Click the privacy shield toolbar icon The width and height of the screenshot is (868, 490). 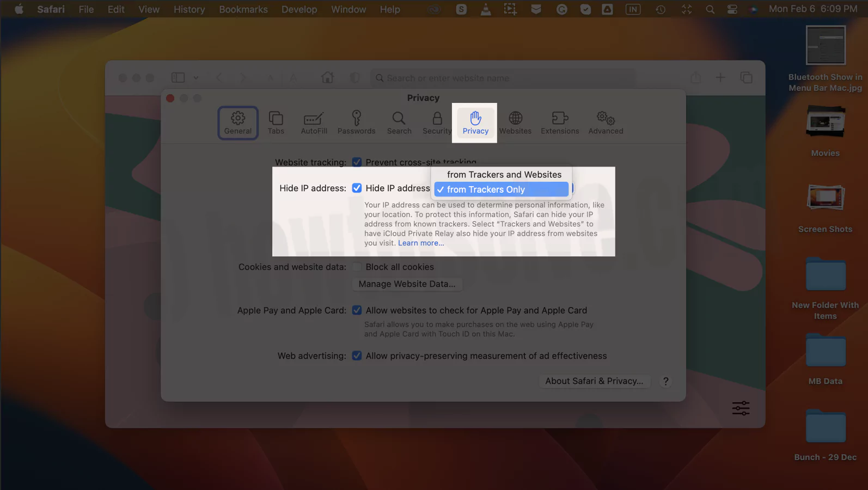[x=354, y=78]
